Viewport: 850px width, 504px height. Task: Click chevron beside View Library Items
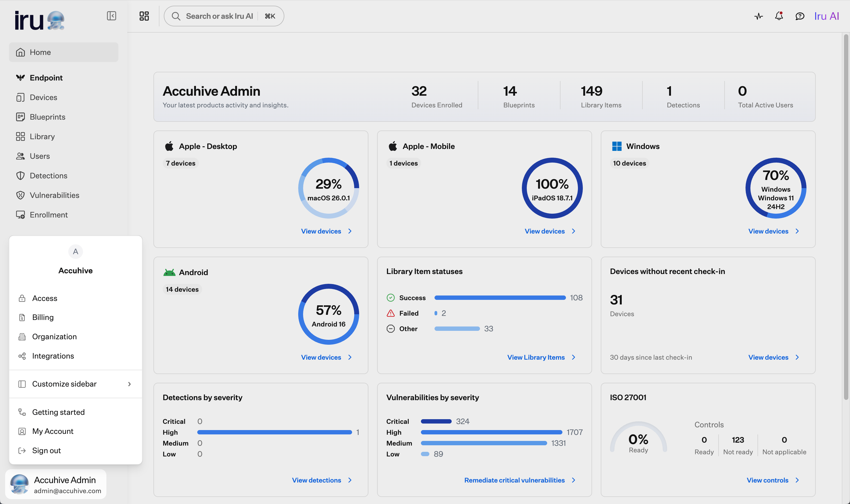point(573,357)
